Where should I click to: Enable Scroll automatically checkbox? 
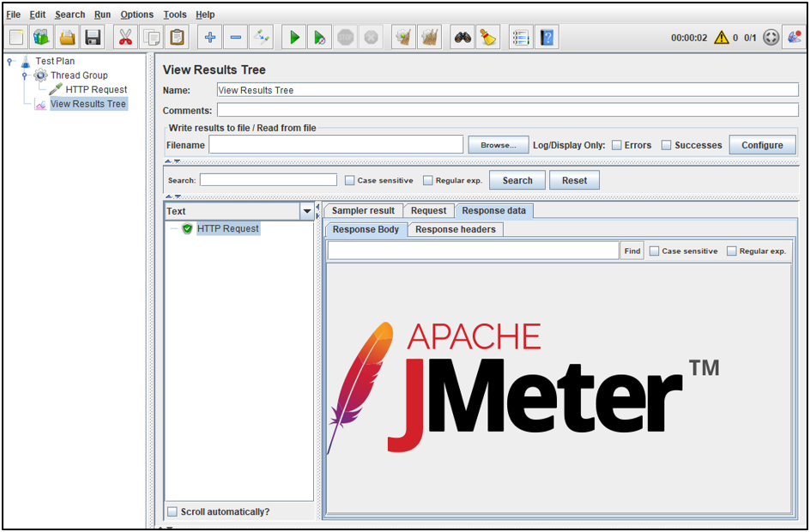point(172,512)
